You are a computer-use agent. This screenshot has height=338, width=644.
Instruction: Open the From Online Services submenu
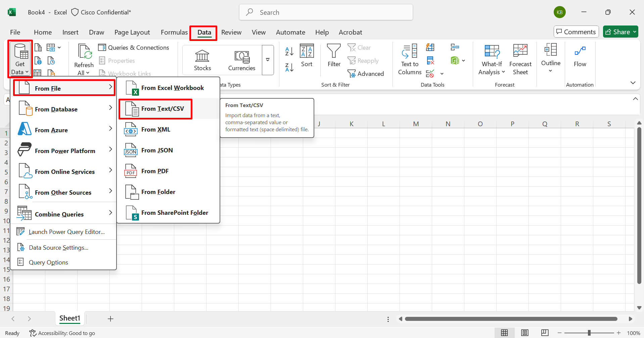point(64,172)
